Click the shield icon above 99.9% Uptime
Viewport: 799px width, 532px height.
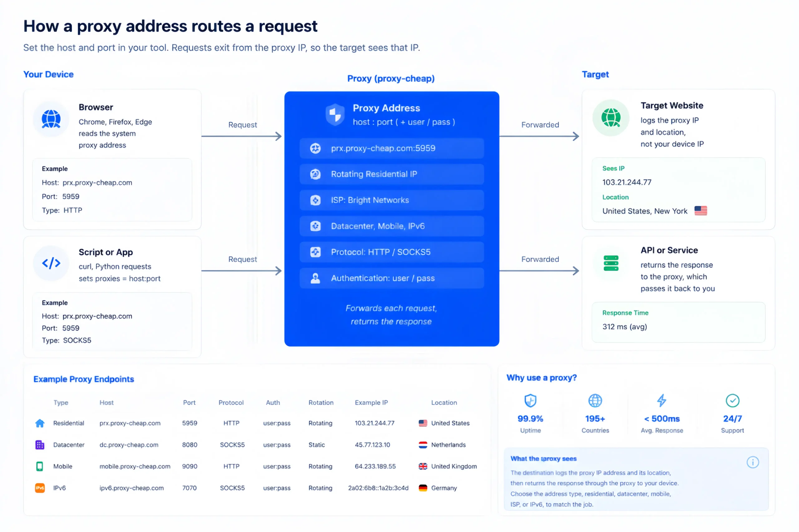530,401
